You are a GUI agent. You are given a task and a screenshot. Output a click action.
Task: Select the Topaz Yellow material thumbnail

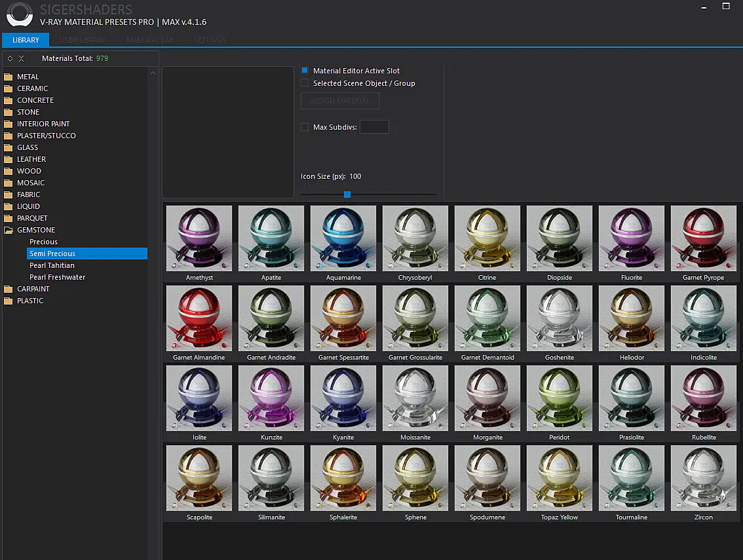coord(559,478)
